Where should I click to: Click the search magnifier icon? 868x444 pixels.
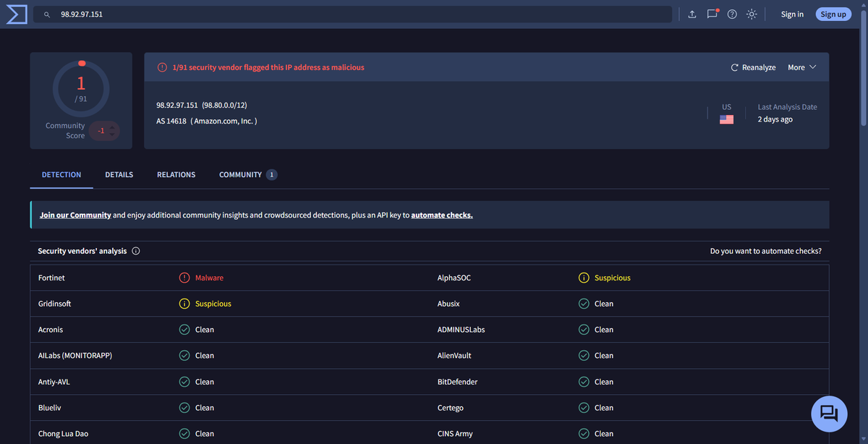(x=47, y=14)
